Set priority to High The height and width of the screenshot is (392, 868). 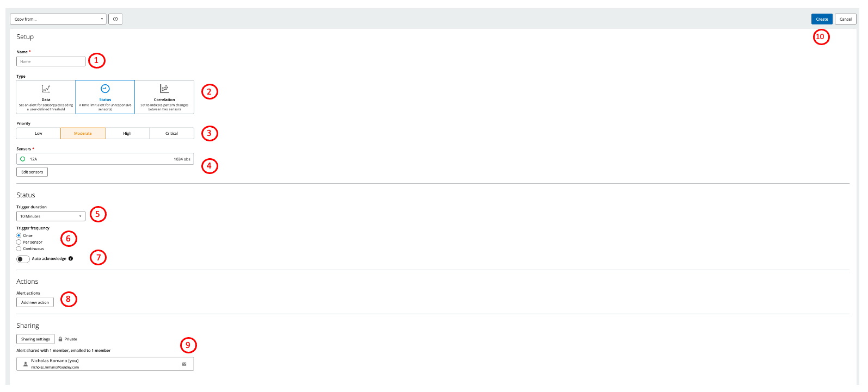127,133
